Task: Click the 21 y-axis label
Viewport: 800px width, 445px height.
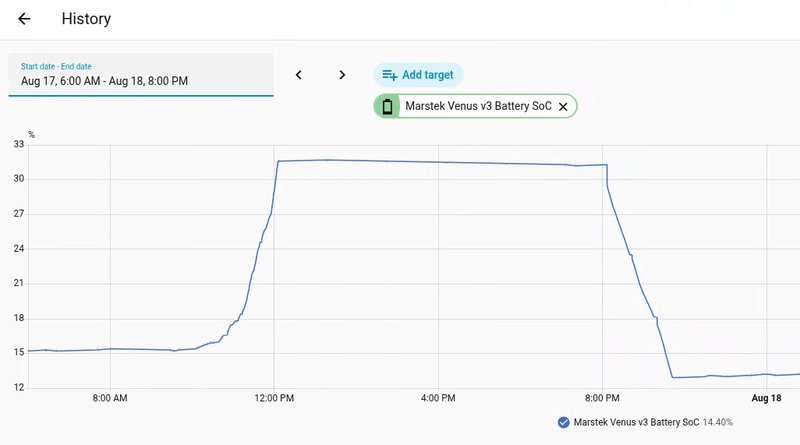Action: point(19,283)
